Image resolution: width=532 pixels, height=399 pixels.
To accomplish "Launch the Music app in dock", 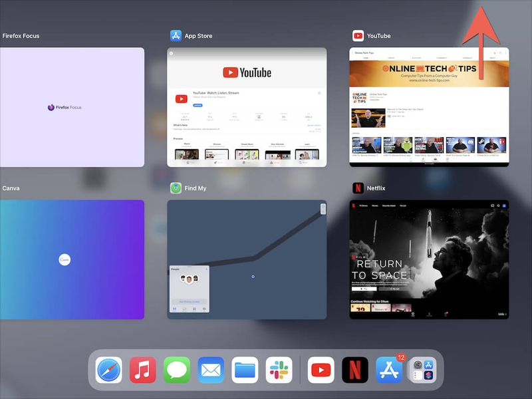I will [143, 370].
